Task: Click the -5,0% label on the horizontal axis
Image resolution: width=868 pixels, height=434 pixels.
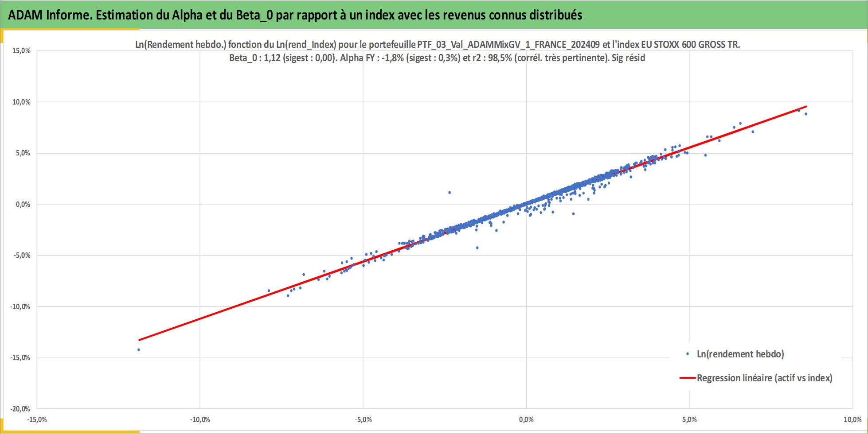Action: (x=363, y=419)
